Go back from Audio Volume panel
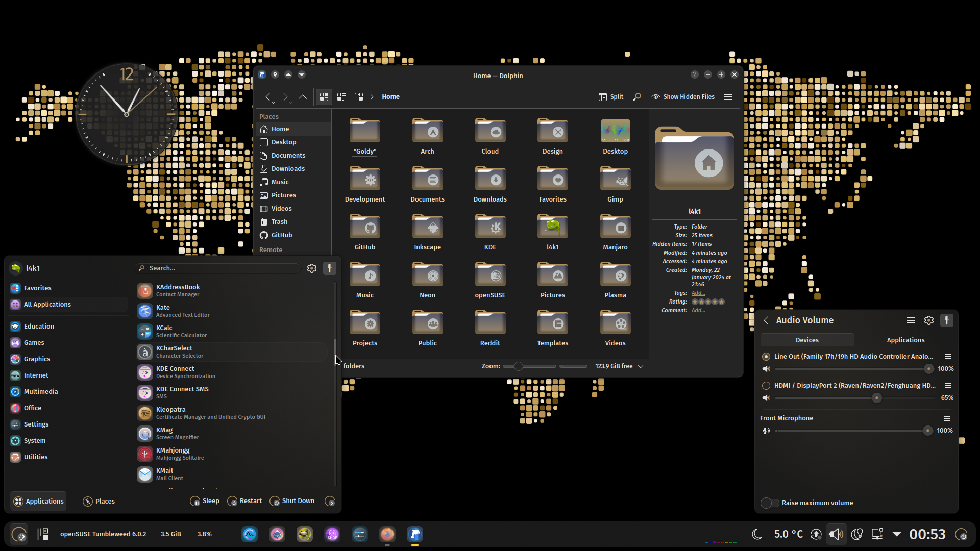Viewport: 980px width, 551px height. [x=766, y=320]
